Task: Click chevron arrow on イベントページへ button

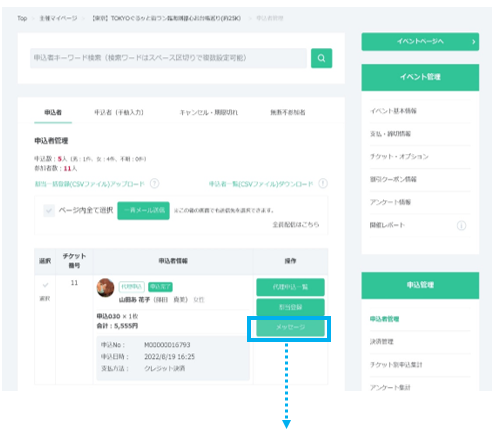Action: point(473,42)
